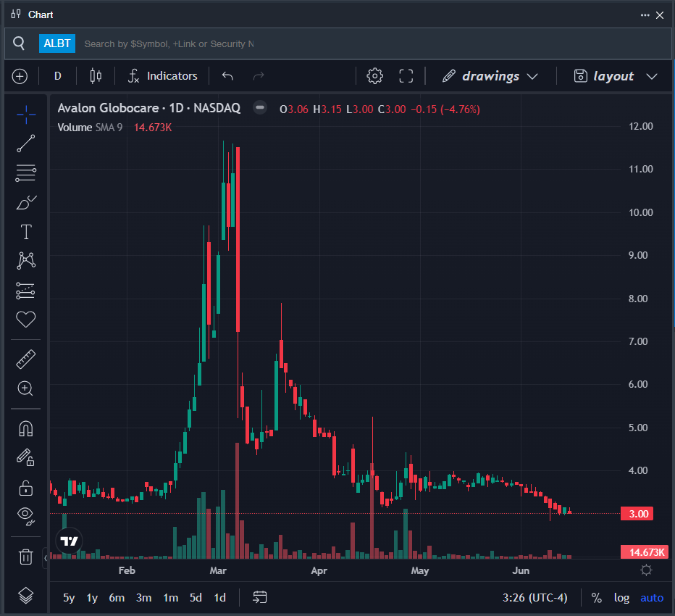Open the heart icons tool
This screenshot has height=616, width=675.
pos(26,319)
